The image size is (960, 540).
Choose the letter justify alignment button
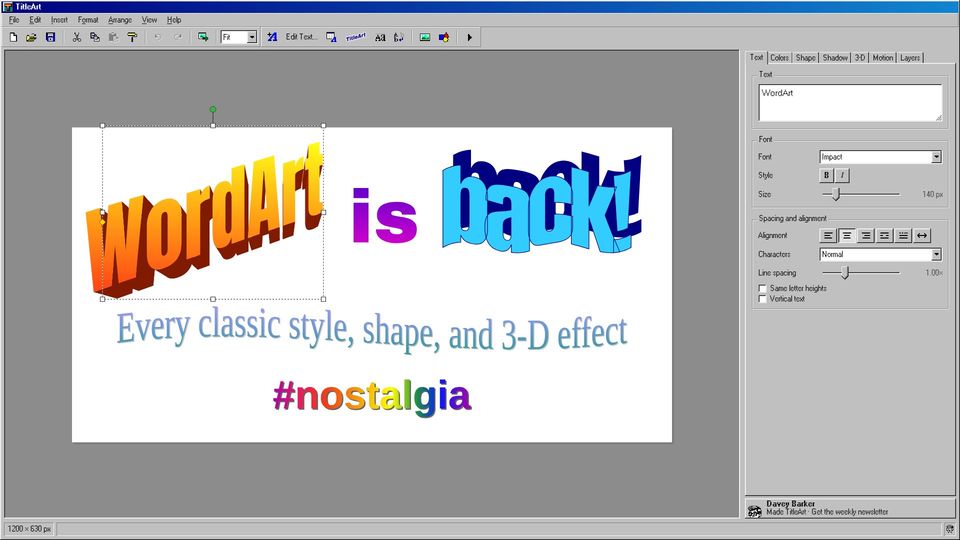(903, 236)
